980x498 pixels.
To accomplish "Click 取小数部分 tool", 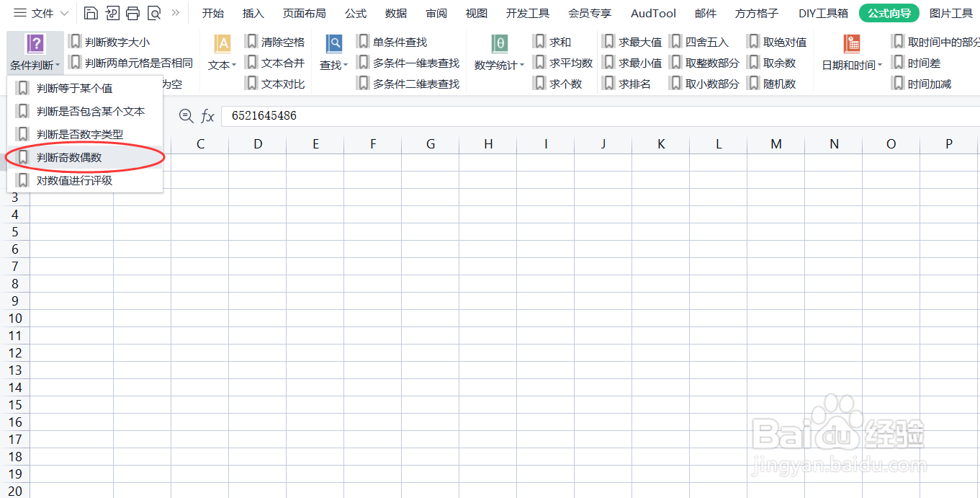I will [x=704, y=84].
